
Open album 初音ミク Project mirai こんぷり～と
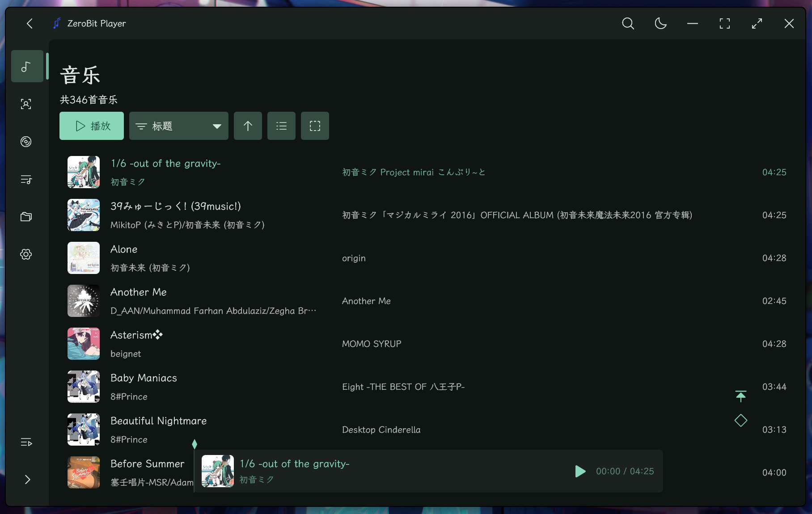click(x=414, y=172)
